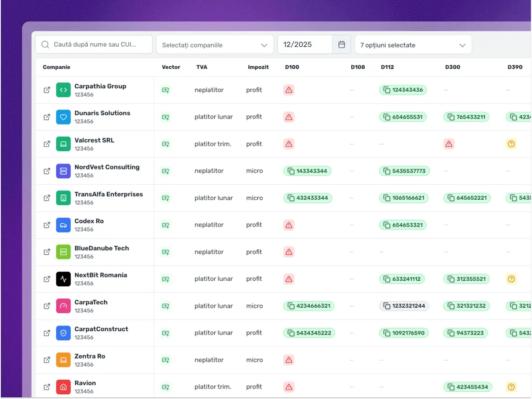This screenshot has height=399, width=532.
Task: Click the Impozit column header
Action: coord(258,67)
